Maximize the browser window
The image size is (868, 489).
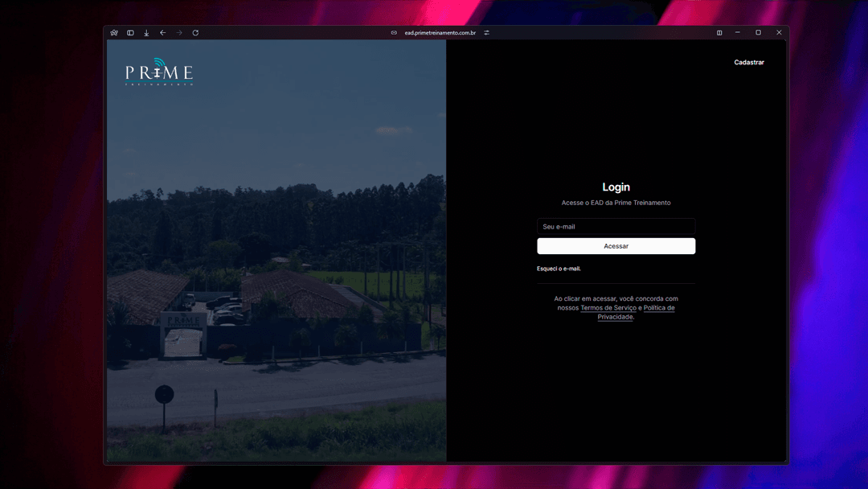pos(758,33)
